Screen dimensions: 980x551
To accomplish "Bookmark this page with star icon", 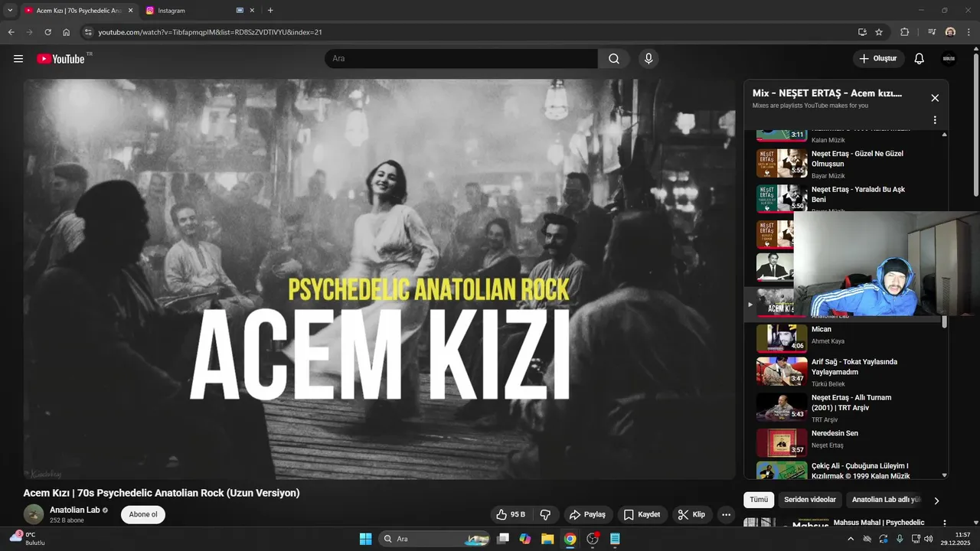I will [x=879, y=32].
